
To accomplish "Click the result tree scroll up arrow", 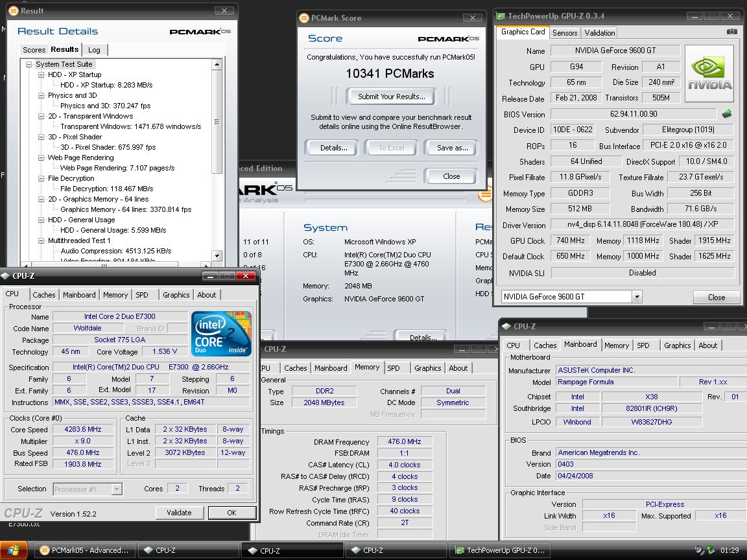I will click(217, 64).
